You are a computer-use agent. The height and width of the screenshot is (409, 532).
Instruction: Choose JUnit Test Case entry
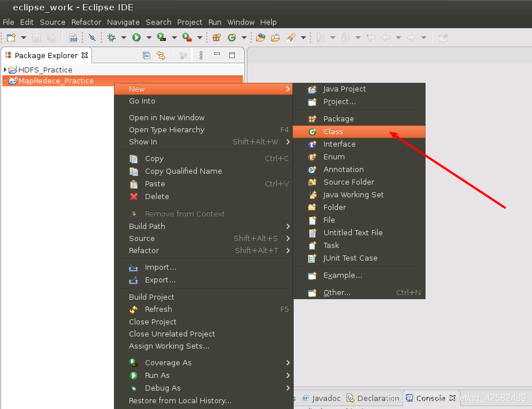359,258
